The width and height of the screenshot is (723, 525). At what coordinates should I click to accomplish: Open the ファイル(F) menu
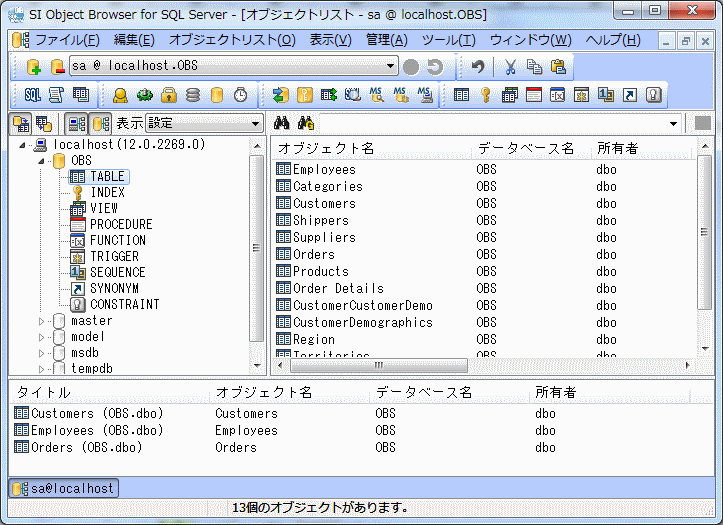pyautogui.click(x=66, y=40)
